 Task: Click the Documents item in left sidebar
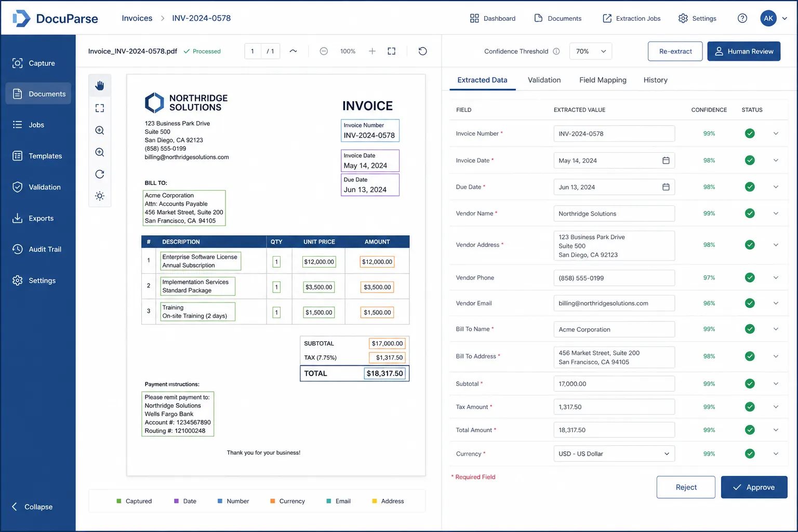click(x=38, y=94)
